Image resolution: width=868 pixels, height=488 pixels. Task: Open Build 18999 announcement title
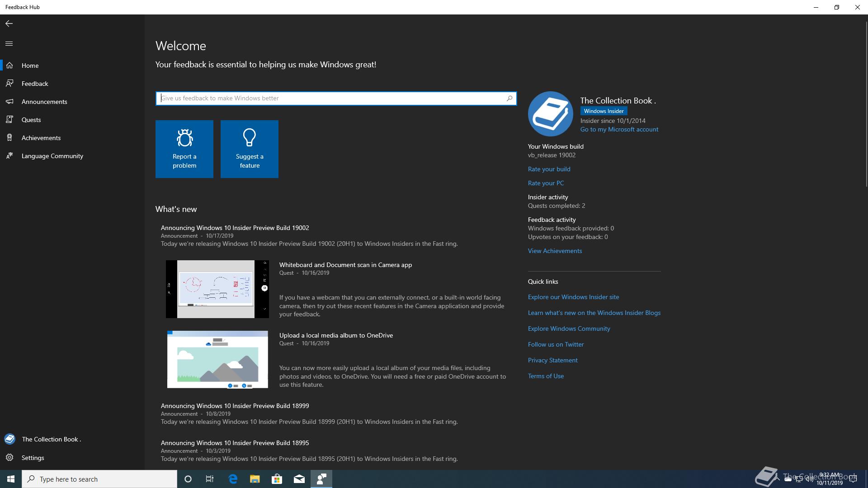coord(235,406)
